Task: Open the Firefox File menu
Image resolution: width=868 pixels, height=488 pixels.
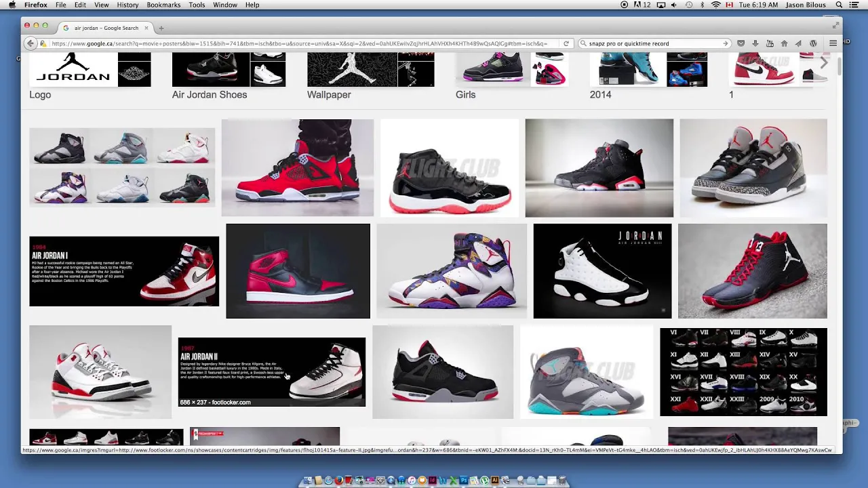Action: pos(61,5)
